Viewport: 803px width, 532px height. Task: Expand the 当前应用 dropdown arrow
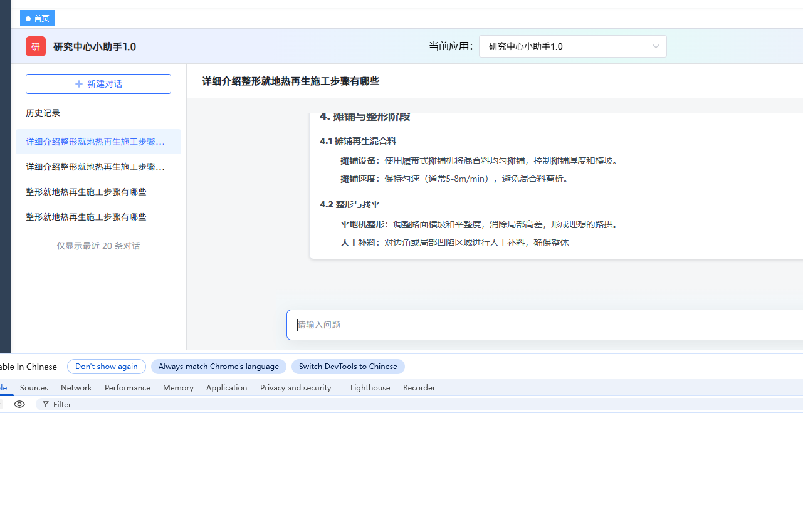[656, 46]
